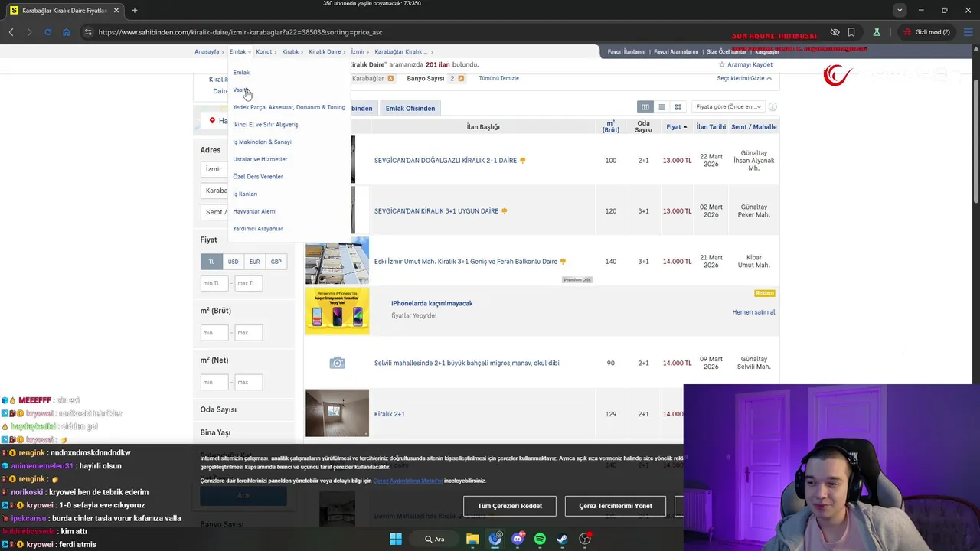This screenshot has width=980, height=551.
Task: Switch to Emlak Ofisinden tab
Action: pyautogui.click(x=410, y=109)
